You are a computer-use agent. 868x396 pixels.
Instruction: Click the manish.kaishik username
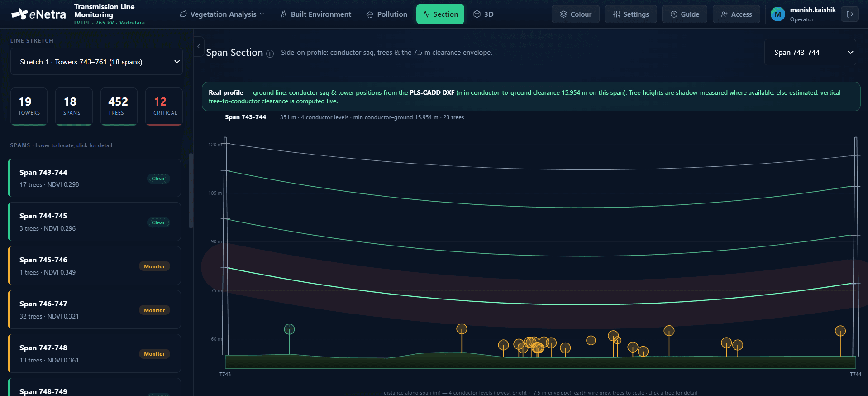(813, 10)
